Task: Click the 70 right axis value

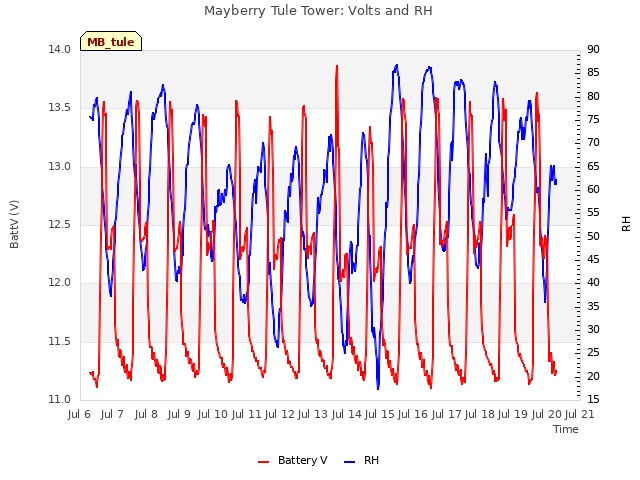Action: coord(593,142)
